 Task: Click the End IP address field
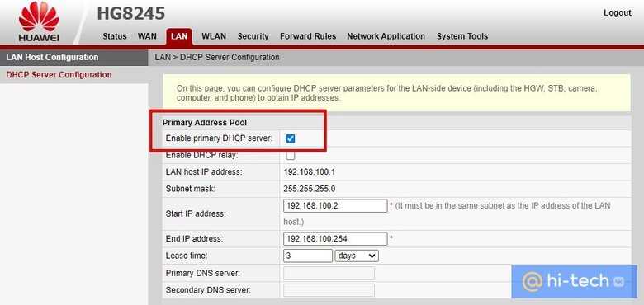pyautogui.click(x=335, y=238)
